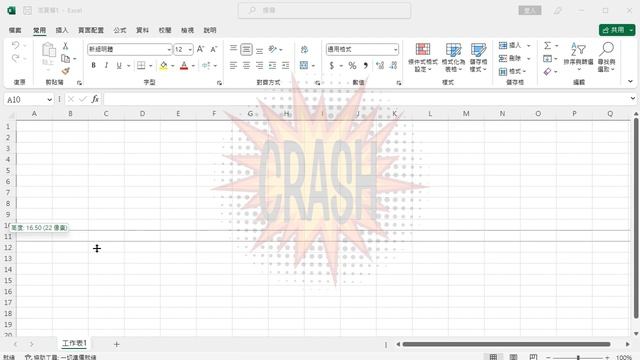Switch to the Formulas tab

pyautogui.click(x=120, y=30)
